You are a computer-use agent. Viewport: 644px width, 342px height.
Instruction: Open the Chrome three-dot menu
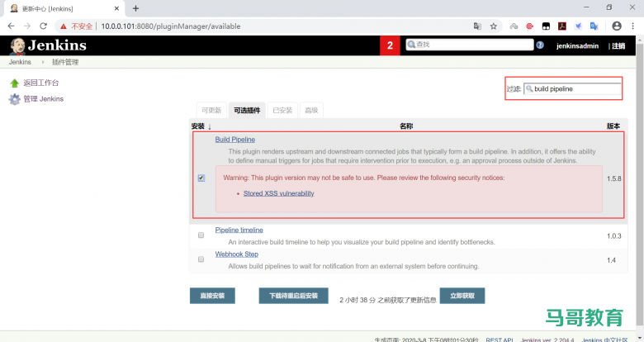pyautogui.click(x=633, y=26)
